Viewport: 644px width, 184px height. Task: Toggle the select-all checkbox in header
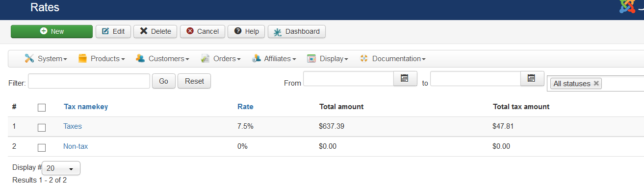click(x=42, y=108)
